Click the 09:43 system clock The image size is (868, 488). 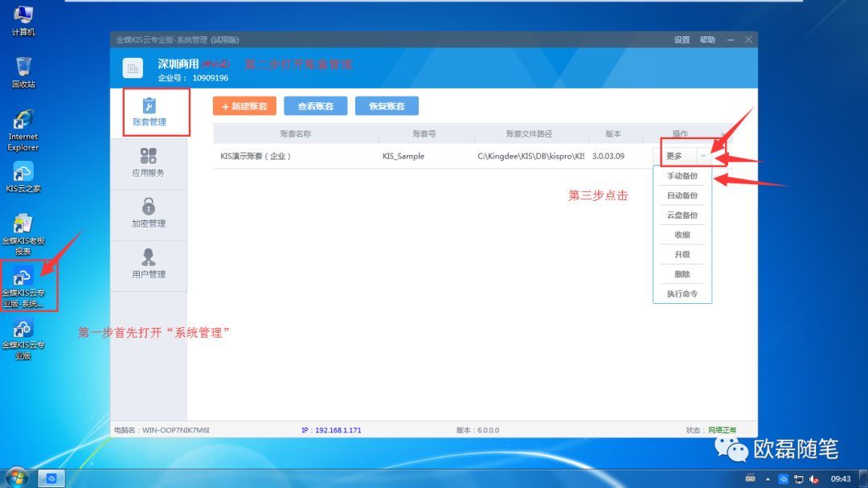tap(841, 479)
